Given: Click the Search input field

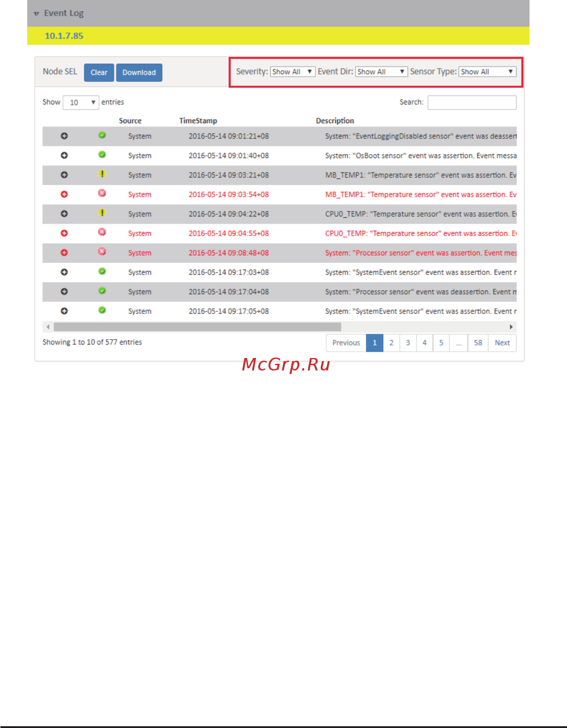Looking at the screenshot, I should point(472,102).
